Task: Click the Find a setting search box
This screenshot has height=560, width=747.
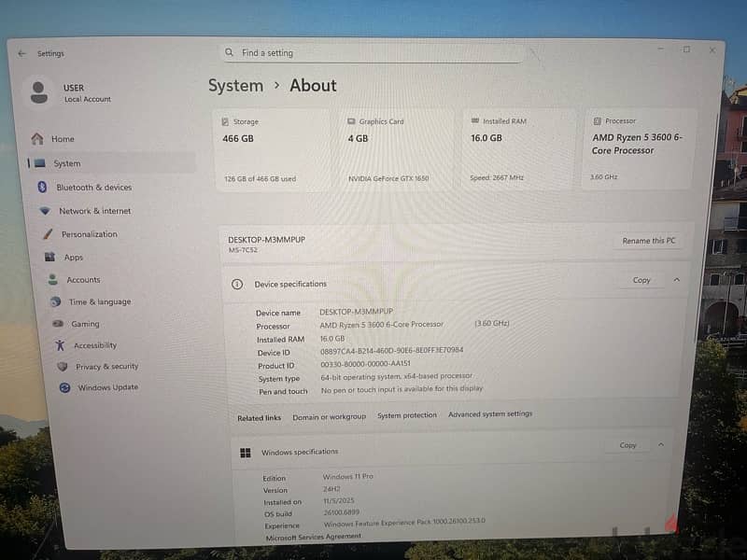Action: (373, 53)
